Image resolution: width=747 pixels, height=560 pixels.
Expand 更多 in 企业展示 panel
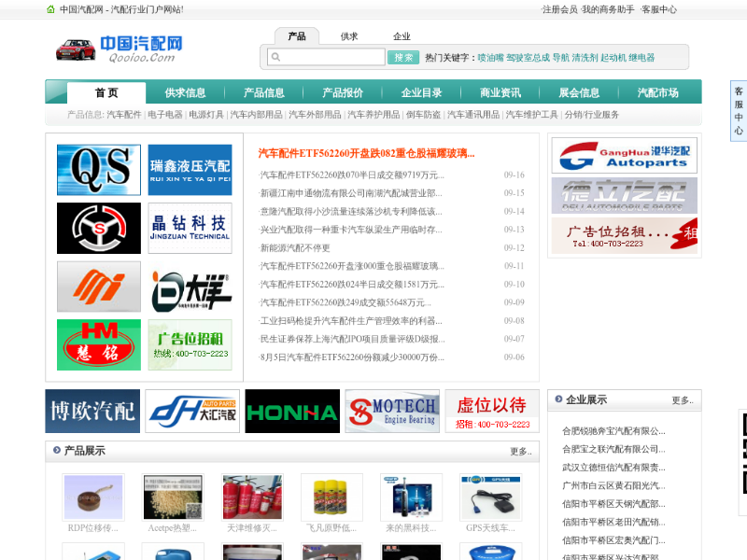(x=682, y=400)
